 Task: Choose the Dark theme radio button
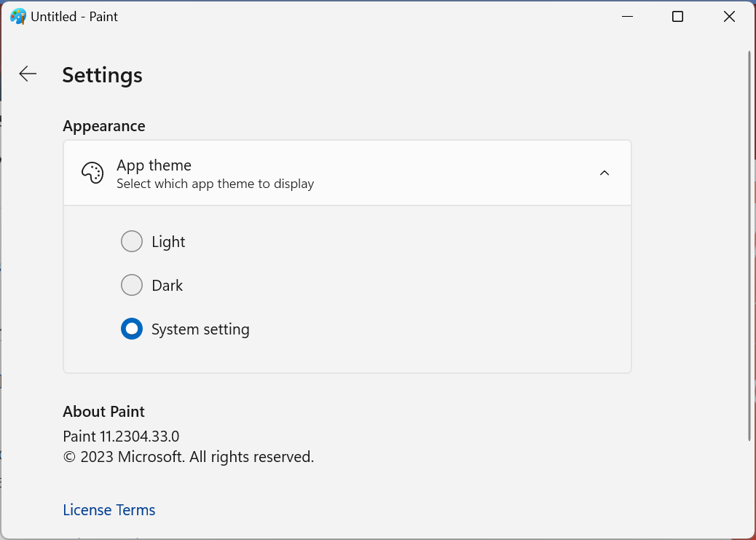pyautogui.click(x=132, y=285)
